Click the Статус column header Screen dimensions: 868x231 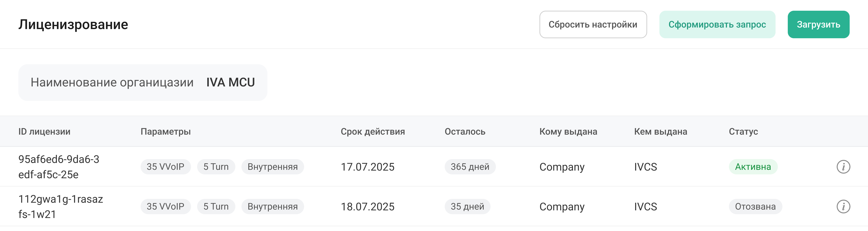(x=743, y=132)
